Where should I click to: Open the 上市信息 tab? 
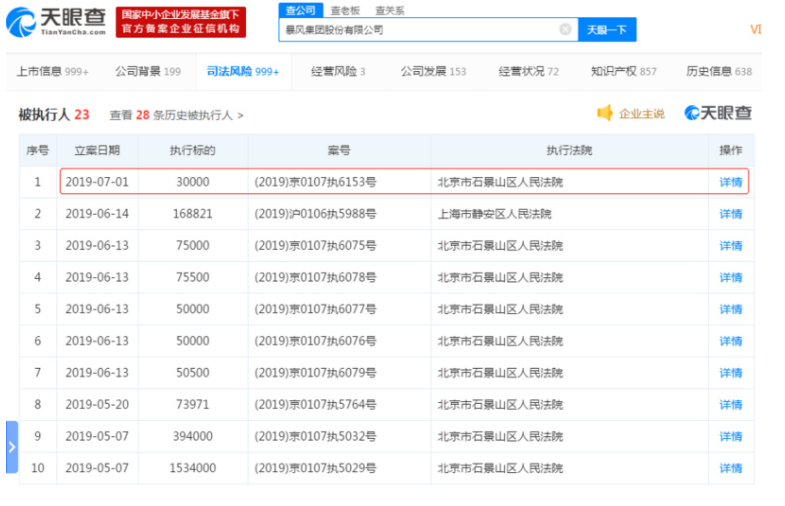53,72
